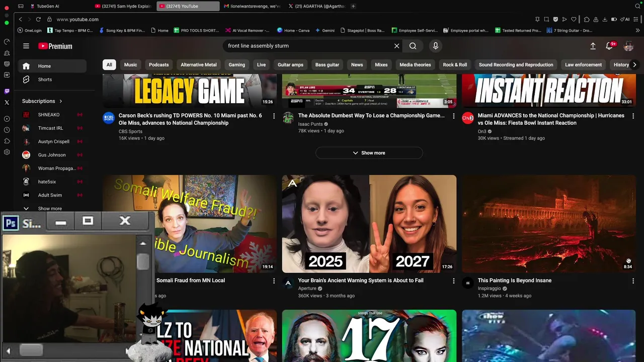
Task: Open red painting video thumbnail
Action: click(x=549, y=224)
